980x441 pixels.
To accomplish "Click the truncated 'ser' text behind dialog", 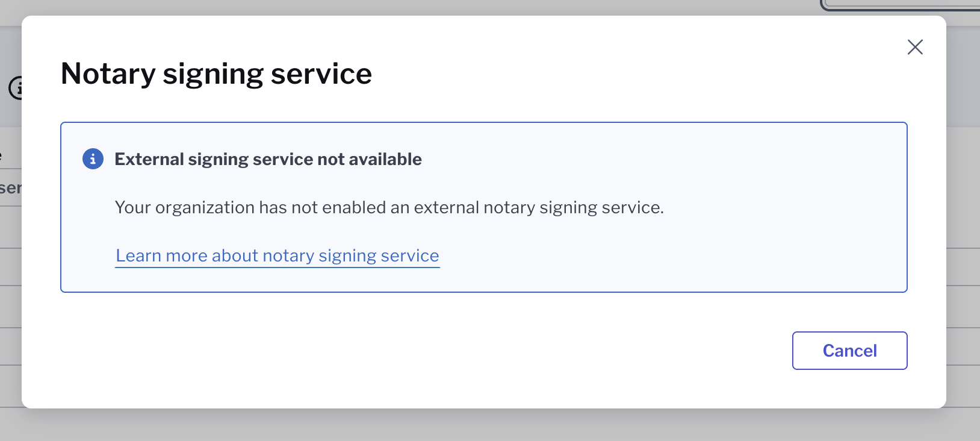I will pyautogui.click(x=10, y=188).
